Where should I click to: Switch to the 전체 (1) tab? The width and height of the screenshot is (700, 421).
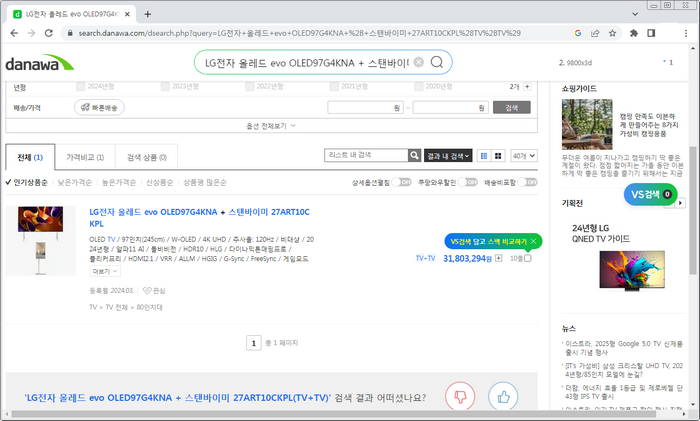coord(30,157)
